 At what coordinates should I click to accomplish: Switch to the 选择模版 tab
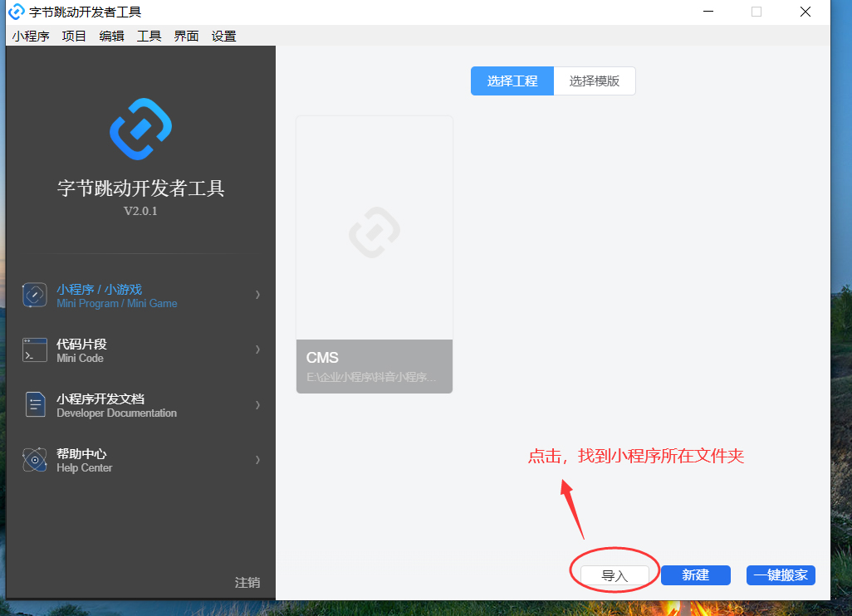coord(595,81)
